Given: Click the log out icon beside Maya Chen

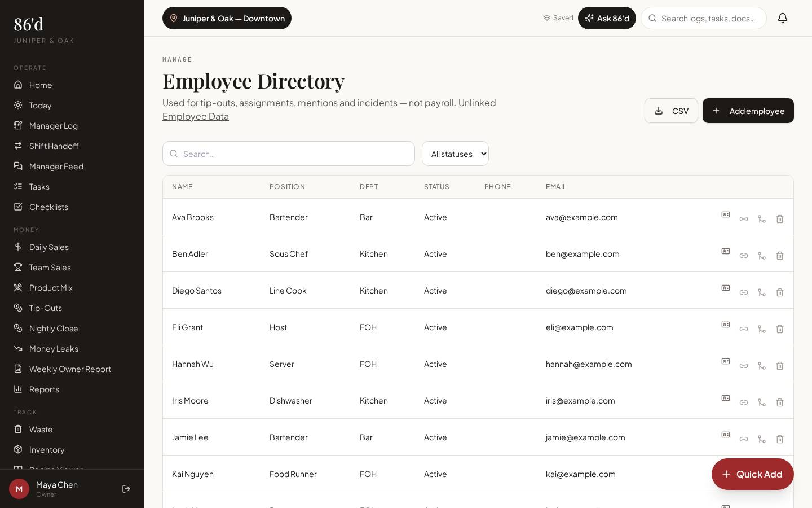Looking at the screenshot, I should coord(126,489).
